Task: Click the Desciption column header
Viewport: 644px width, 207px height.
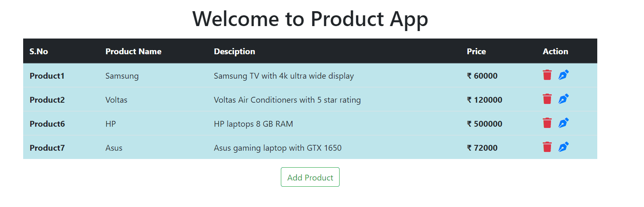Action: tap(235, 51)
